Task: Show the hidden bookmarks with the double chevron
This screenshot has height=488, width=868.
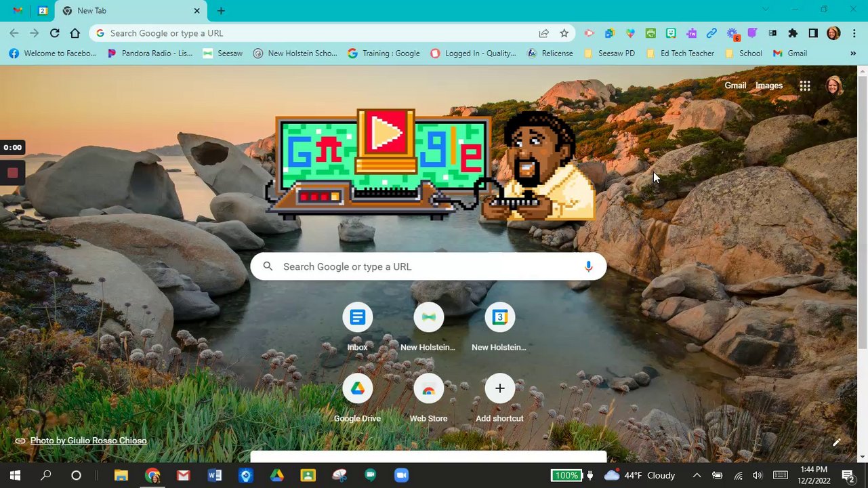Action: coord(853,54)
